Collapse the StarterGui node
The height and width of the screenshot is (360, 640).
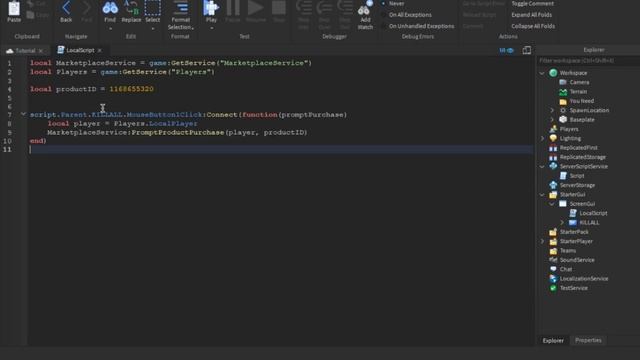(x=542, y=195)
